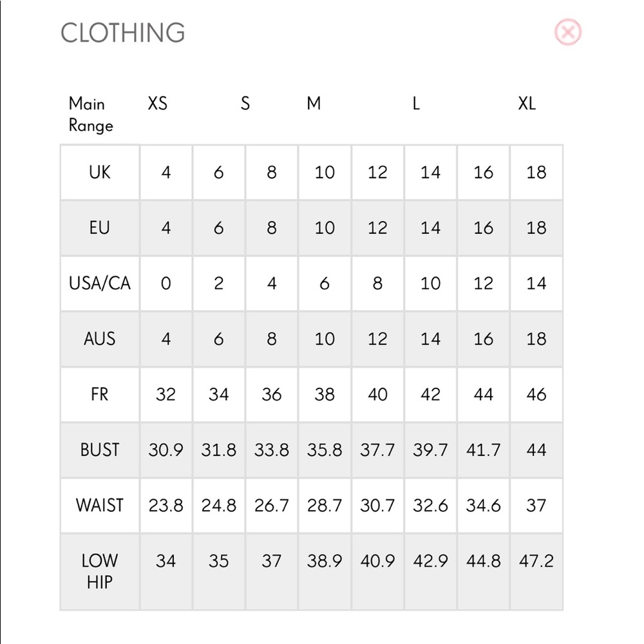Screen dimensions: 644x644
Task: Click the EU row label
Action: (100, 228)
